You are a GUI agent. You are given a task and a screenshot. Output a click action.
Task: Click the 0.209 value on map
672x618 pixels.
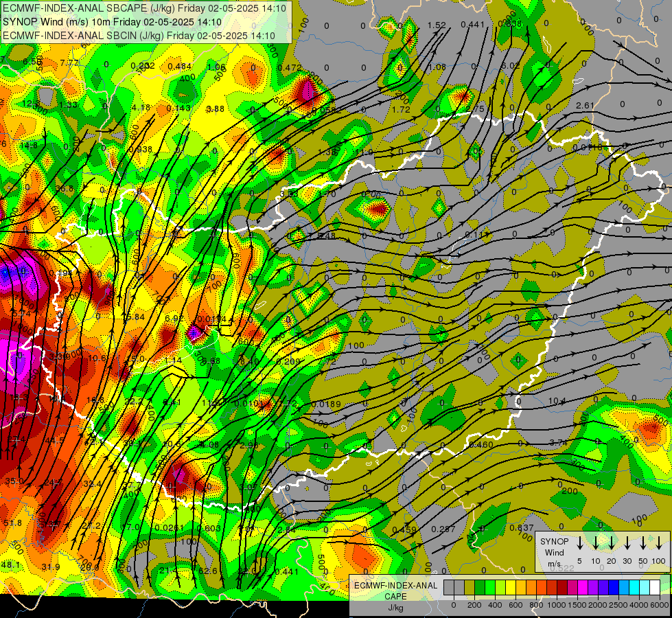[x=288, y=362]
